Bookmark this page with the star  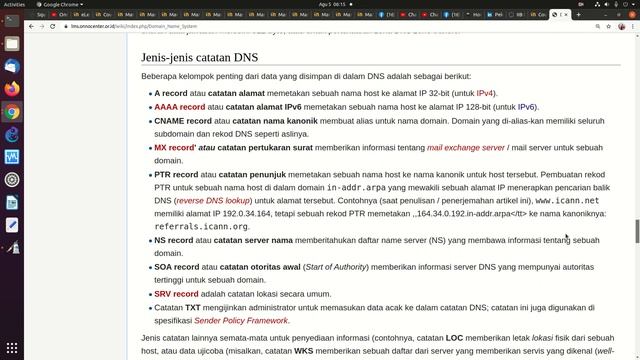[609, 26]
